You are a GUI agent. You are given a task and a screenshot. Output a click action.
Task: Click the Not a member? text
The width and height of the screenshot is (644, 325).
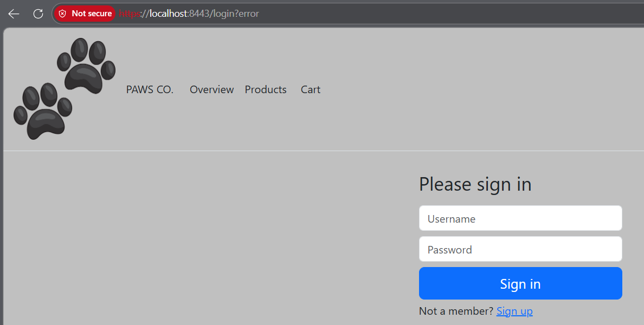click(456, 311)
